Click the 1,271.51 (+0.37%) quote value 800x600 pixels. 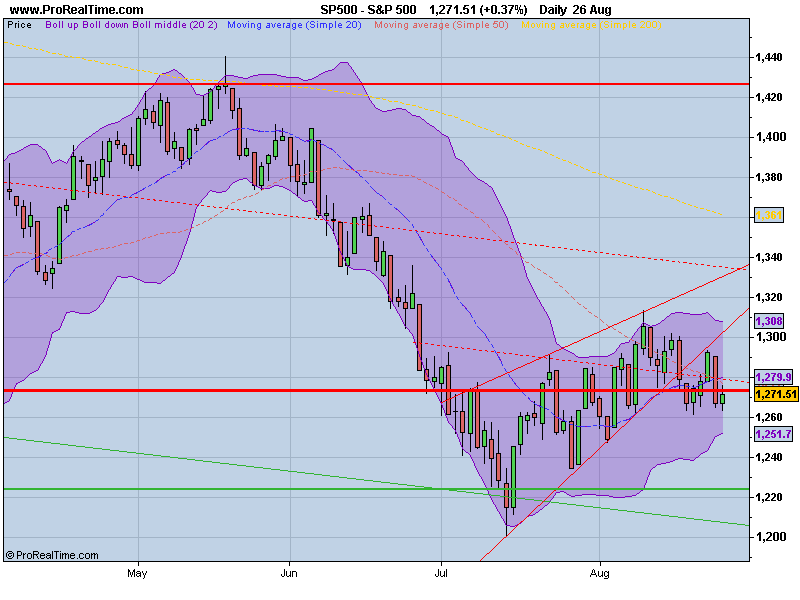478,9
